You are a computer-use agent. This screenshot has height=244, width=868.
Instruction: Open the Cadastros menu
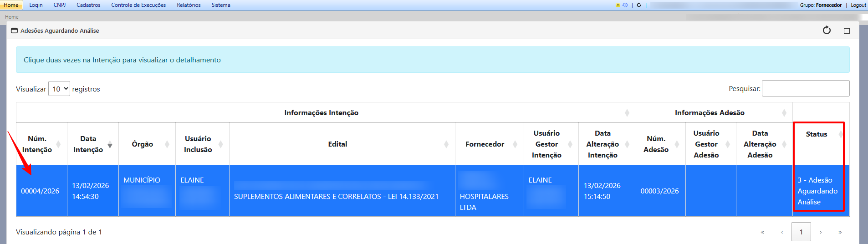tap(88, 5)
